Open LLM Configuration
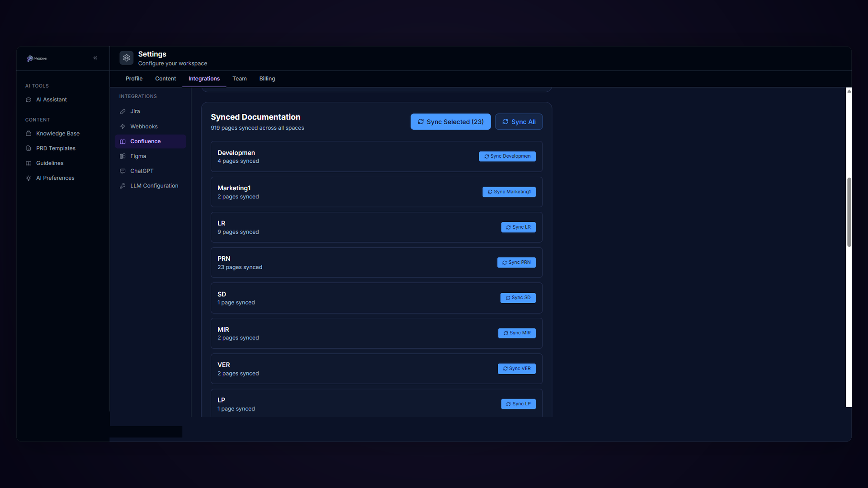This screenshot has width=868, height=488. (x=154, y=186)
